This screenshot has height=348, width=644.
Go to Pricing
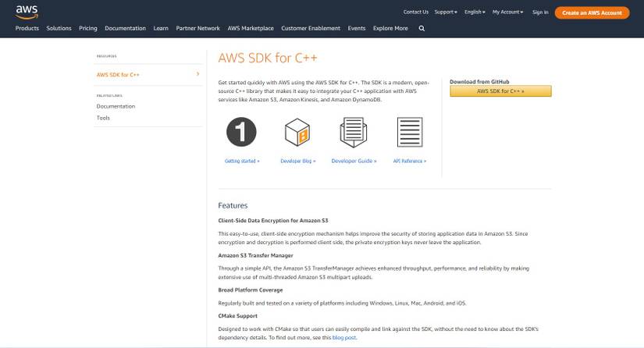point(88,28)
